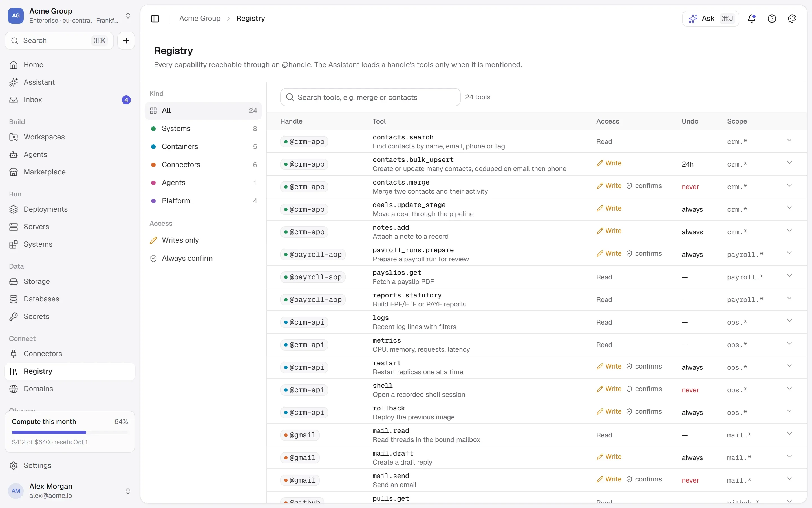Open the sidebar Systems page
Screen dimensions: 812x508
point(70,244)
